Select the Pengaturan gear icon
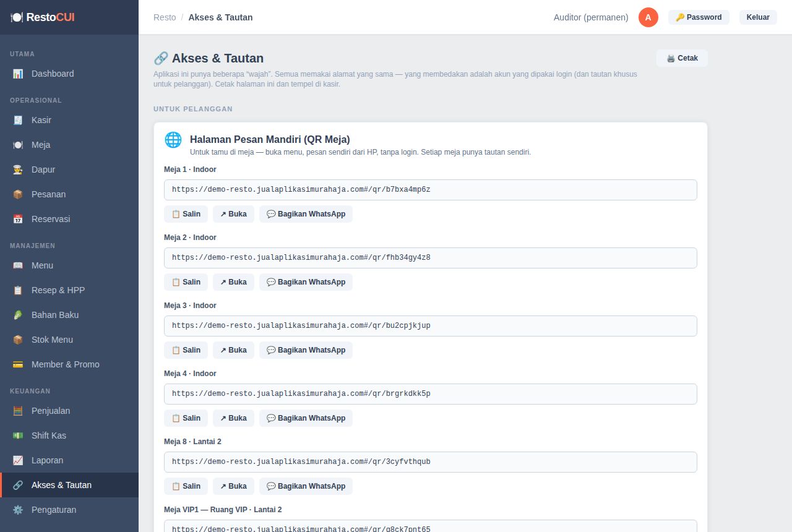The height and width of the screenshot is (532, 792). [18, 510]
